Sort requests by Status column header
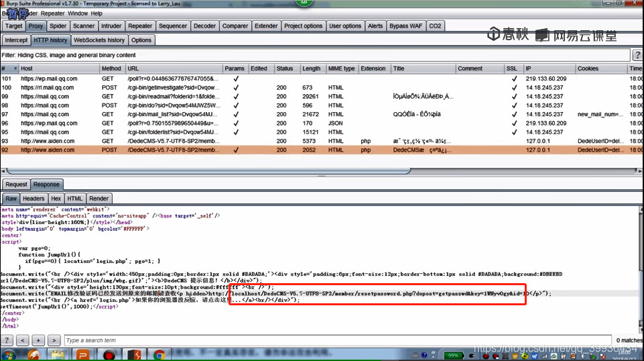The image size is (644, 361). [x=285, y=68]
